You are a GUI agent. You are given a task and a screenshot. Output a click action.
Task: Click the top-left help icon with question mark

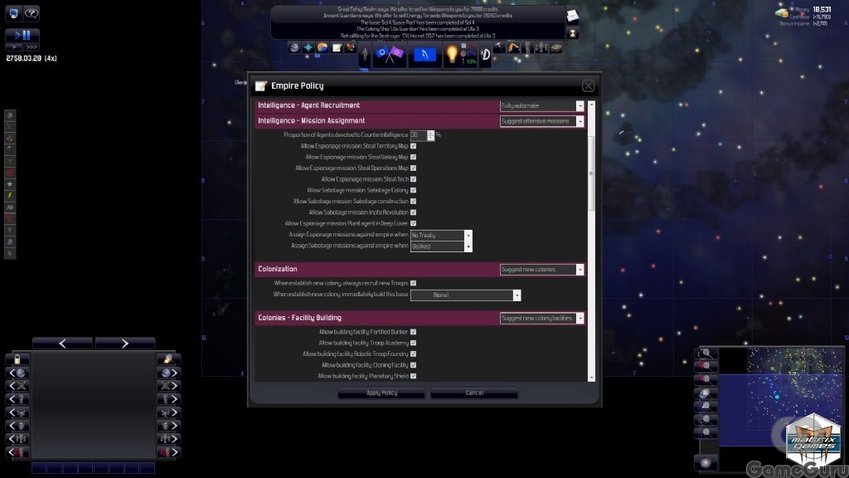31,13
